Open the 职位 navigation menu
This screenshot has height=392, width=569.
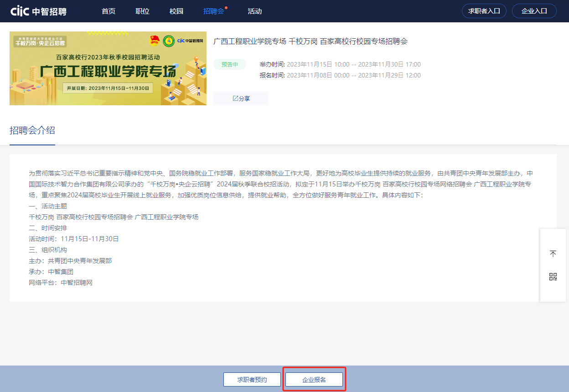click(143, 11)
